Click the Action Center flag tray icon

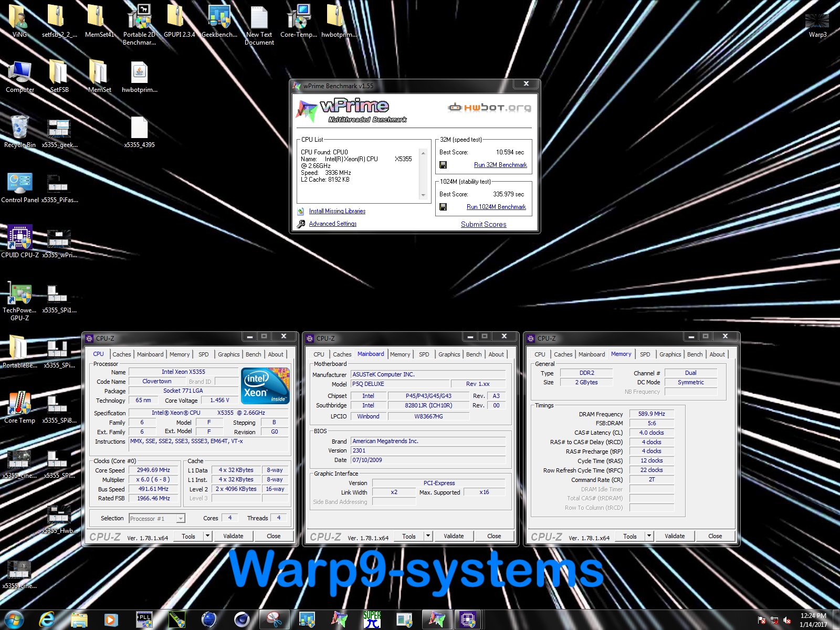coord(762,620)
